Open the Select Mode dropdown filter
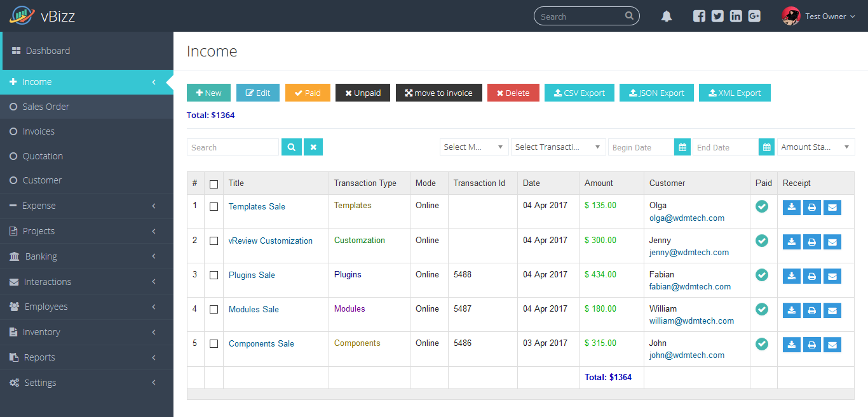Screen dimensions: 868x417 click(474, 147)
